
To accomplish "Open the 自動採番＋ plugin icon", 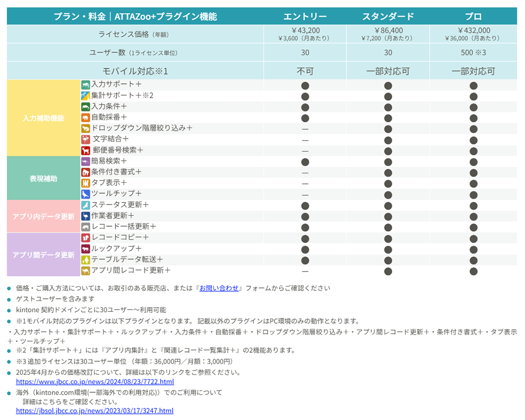I will (85, 117).
